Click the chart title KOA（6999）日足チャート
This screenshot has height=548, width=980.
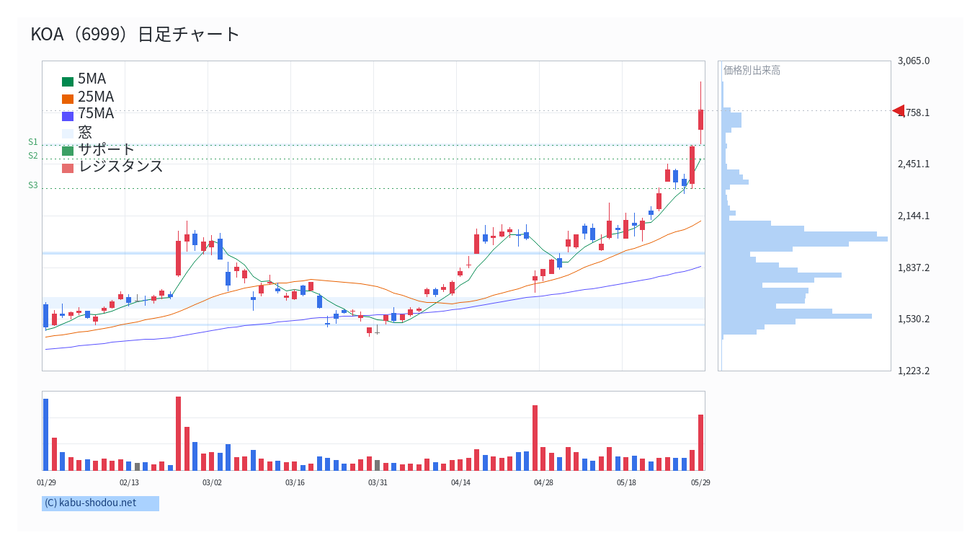(135, 34)
